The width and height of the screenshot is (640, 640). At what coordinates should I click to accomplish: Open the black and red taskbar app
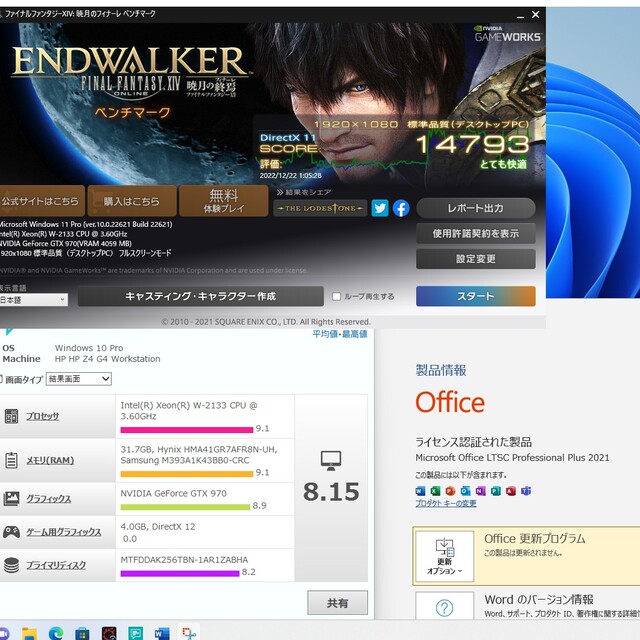[109, 633]
